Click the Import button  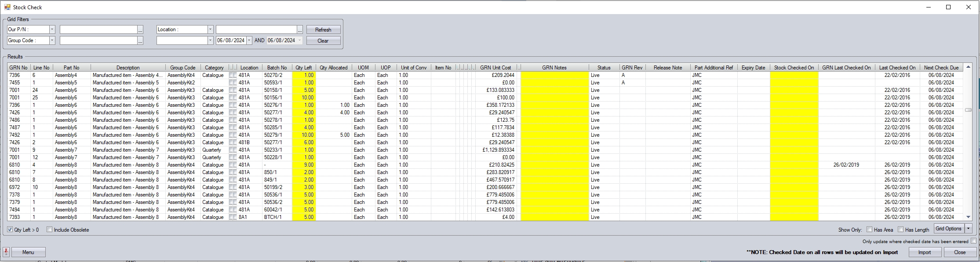pos(924,252)
